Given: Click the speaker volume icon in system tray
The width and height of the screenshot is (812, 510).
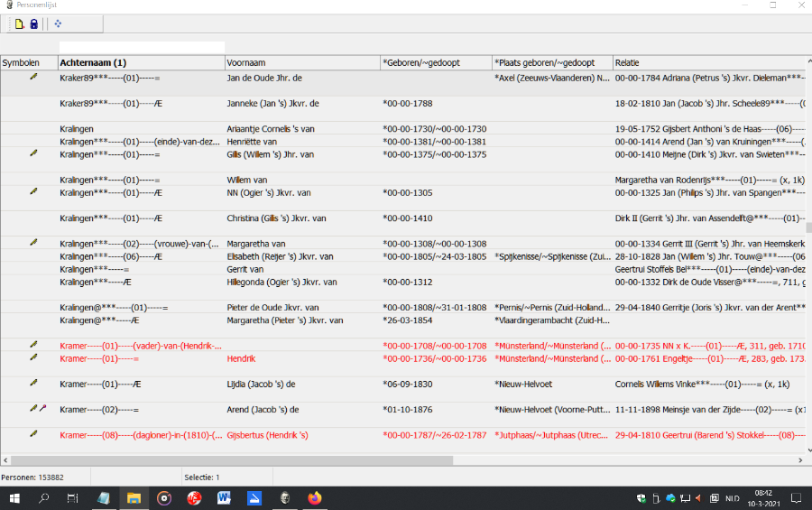Looking at the screenshot, I should click(697, 497).
